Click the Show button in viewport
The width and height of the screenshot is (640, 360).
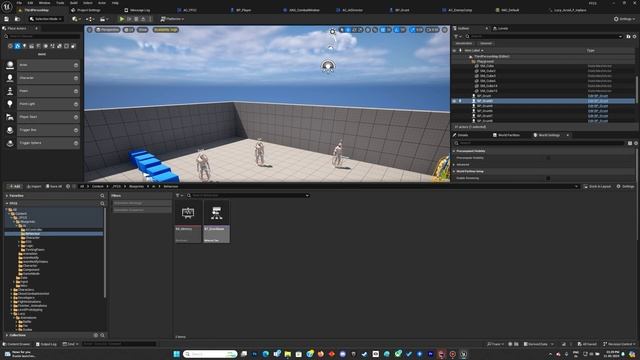(142, 30)
